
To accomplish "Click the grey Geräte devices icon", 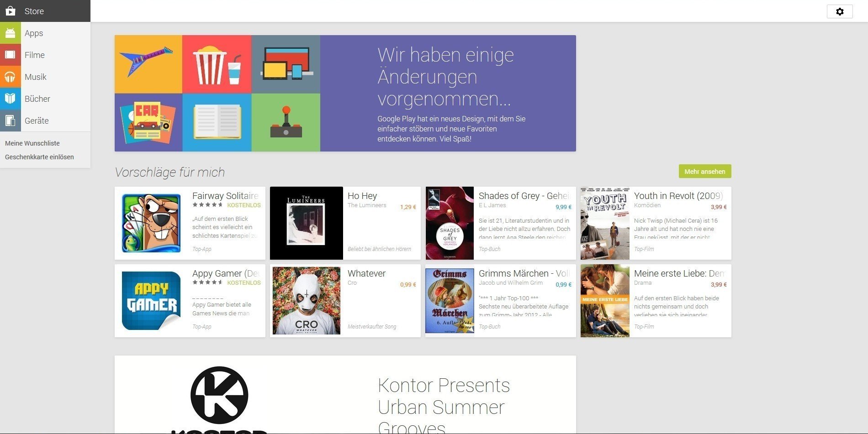I will (x=11, y=120).
